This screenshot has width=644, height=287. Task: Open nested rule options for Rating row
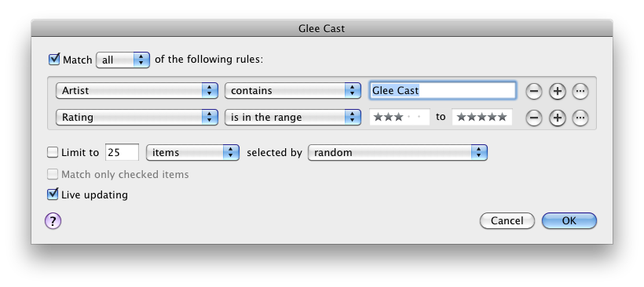[580, 118]
